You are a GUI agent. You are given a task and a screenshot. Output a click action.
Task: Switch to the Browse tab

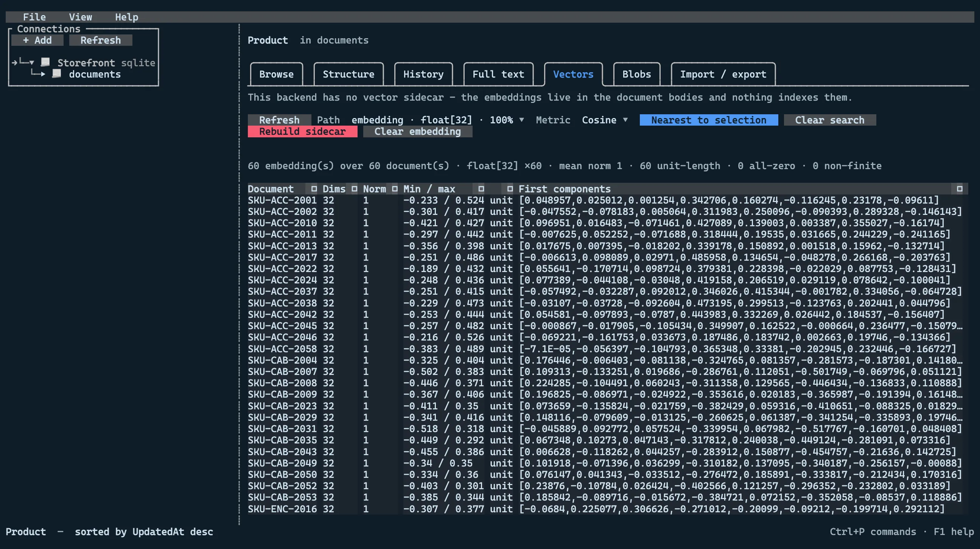tap(277, 74)
